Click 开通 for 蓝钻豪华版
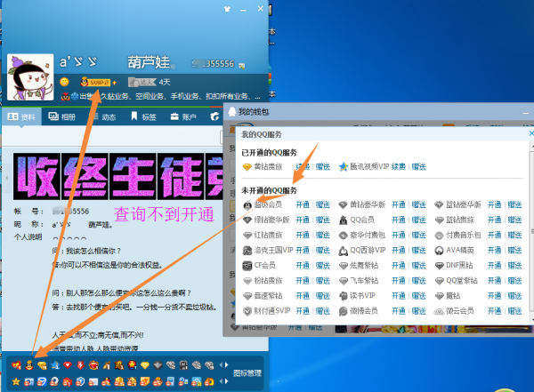 click(x=495, y=204)
